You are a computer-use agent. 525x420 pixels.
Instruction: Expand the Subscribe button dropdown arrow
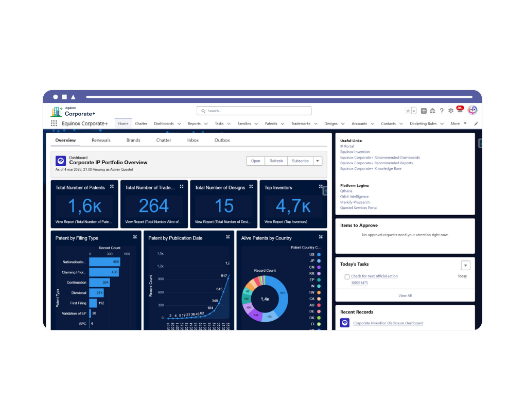[x=317, y=161]
